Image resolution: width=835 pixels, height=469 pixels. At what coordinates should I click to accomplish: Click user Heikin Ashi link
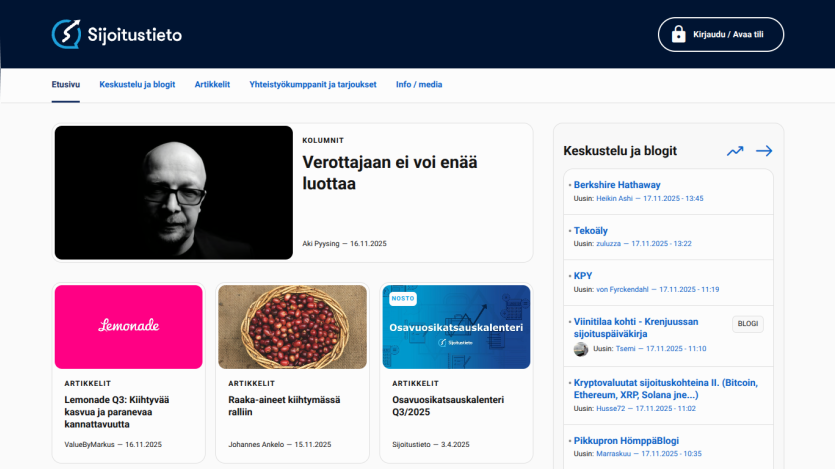pos(614,199)
